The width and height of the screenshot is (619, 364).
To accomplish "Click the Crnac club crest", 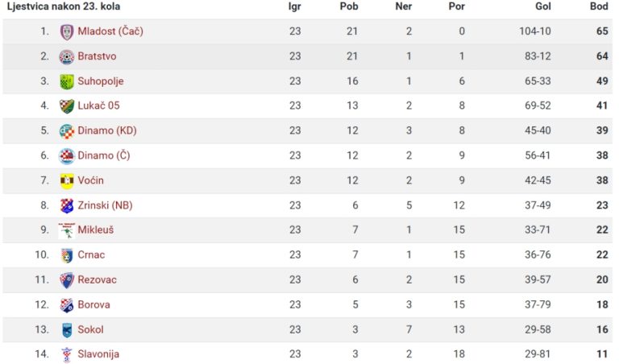I will [67, 255].
